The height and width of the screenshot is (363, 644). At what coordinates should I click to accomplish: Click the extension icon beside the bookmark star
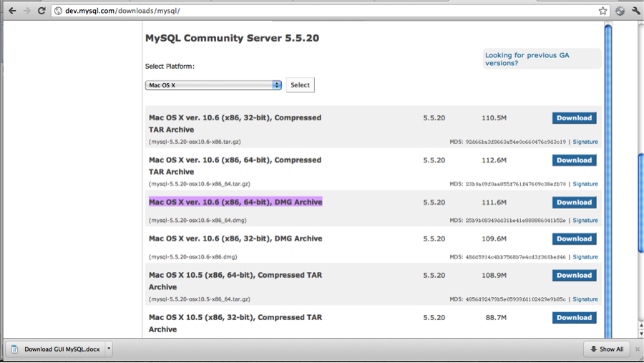[620, 11]
